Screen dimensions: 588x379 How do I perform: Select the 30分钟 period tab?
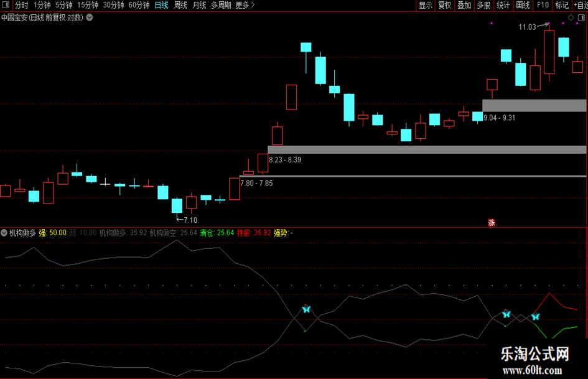[x=114, y=5]
